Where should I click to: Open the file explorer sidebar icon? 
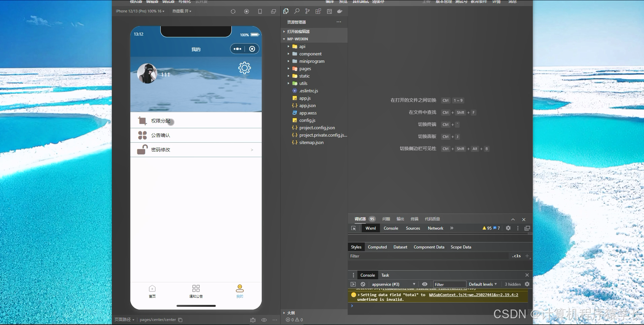tap(286, 11)
